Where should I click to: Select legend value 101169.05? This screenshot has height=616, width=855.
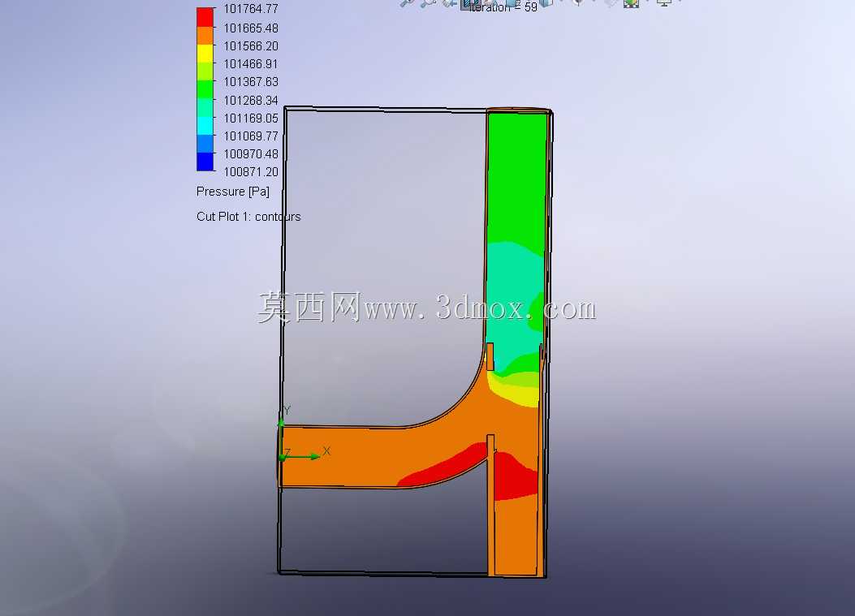[x=251, y=118]
